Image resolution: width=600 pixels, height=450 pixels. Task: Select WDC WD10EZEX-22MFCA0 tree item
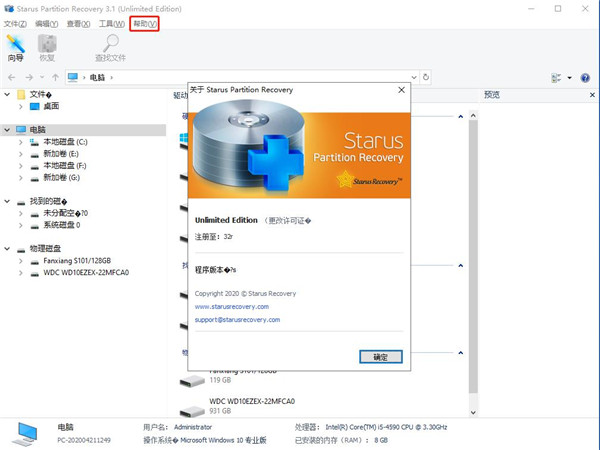(86, 273)
